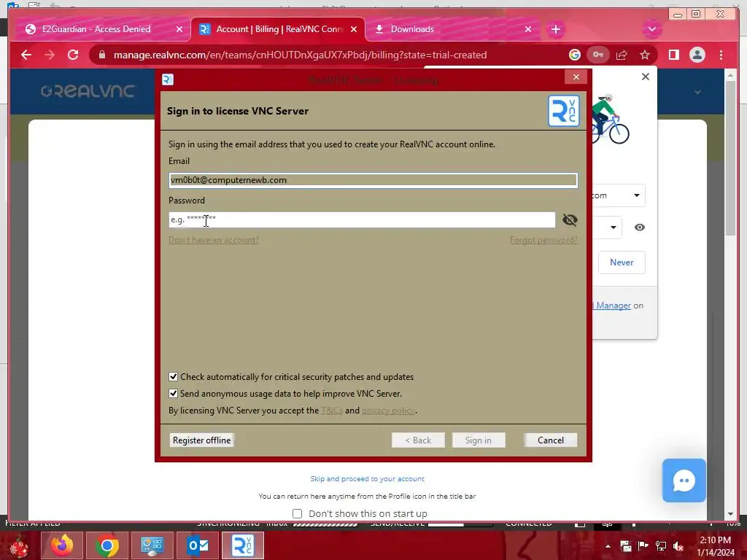Open the tab search chevron
Screen dimensions: 747x560
(x=651, y=29)
